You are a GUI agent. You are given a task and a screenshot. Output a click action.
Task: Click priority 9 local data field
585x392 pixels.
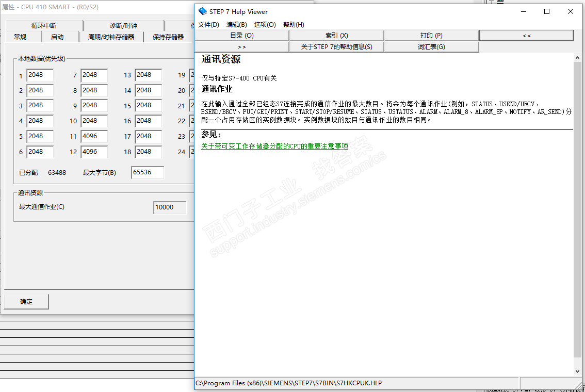pos(94,106)
